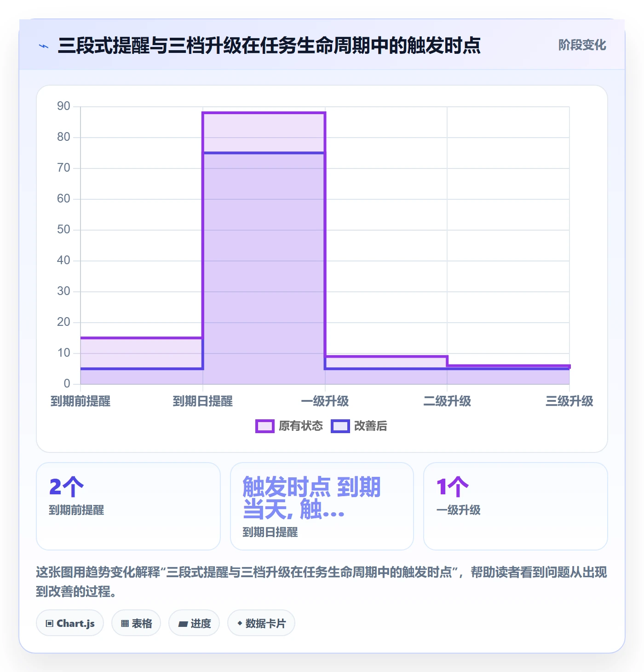Open the 触发时点 到期日提醒 data card
The height and width of the screenshot is (672, 644).
coord(322,506)
